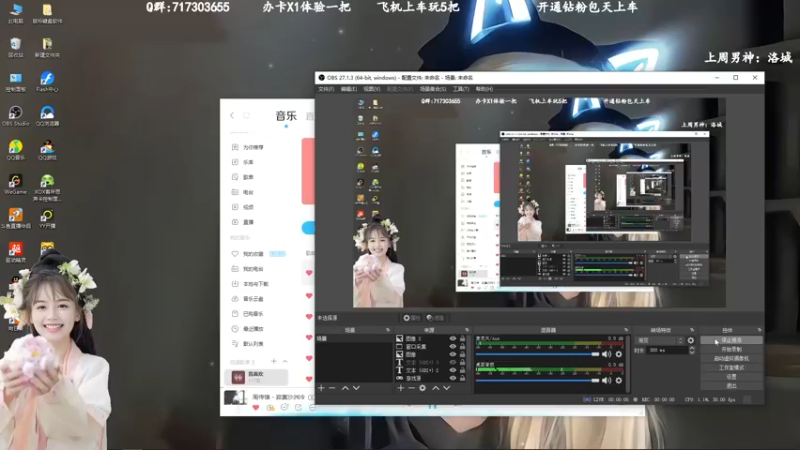Open Flash中心 desktop shortcut
The width and height of the screenshot is (800, 450).
pyautogui.click(x=47, y=82)
